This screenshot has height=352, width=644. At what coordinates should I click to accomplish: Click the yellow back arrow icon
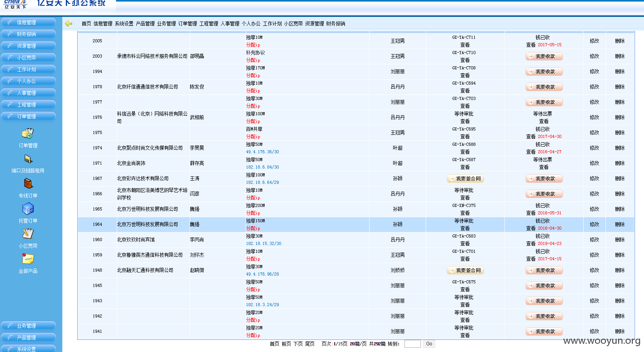click(x=69, y=24)
